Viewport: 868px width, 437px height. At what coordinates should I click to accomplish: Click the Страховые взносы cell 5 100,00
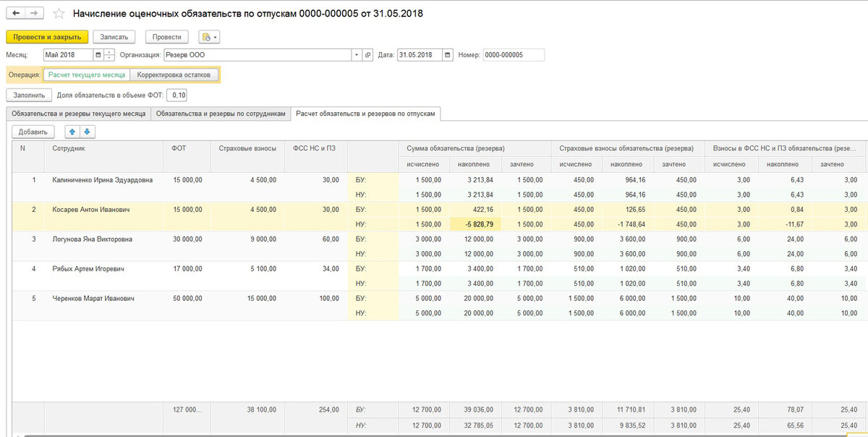247,268
